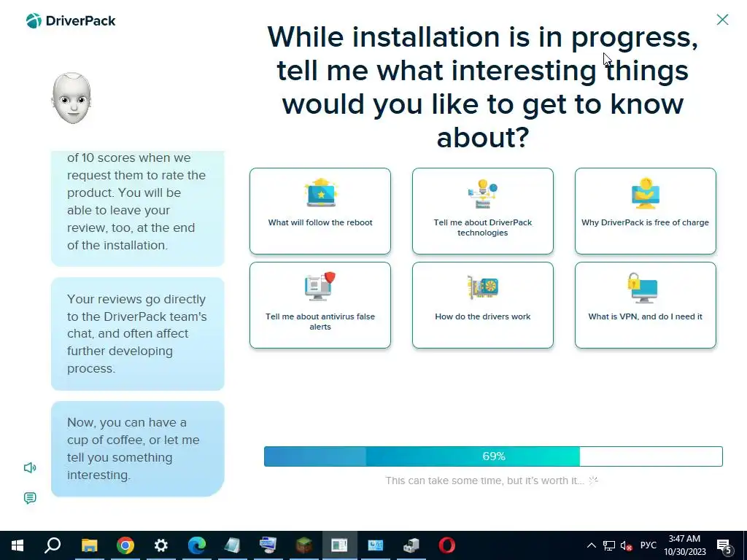
Task: Open the blue panel taskbar app
Action: coord(376,545)
